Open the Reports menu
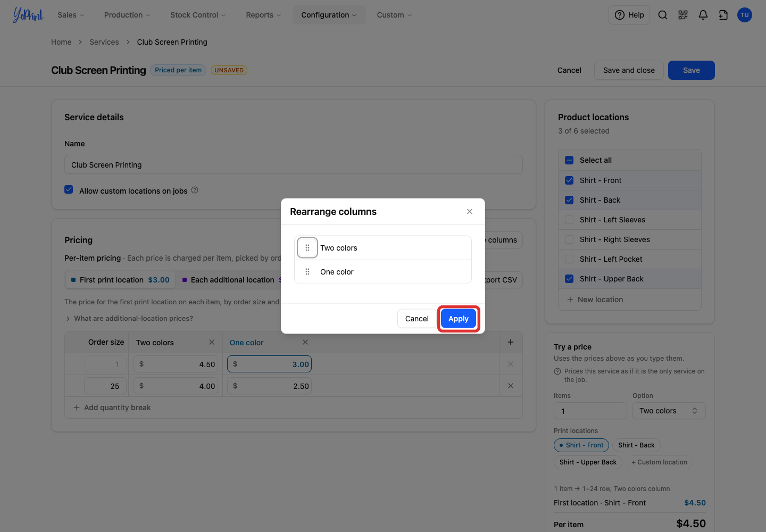Screen dimensions: 766x532 263,15
